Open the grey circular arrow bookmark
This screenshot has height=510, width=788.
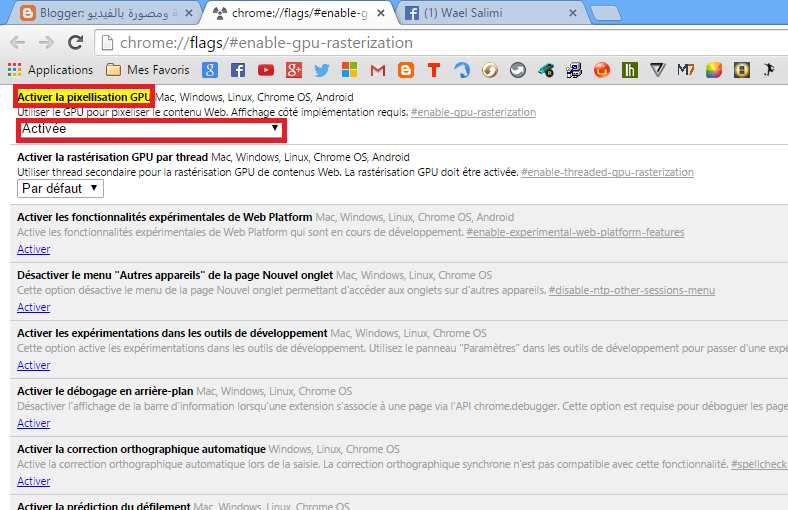pyautogui.click(x=518, y=70)
